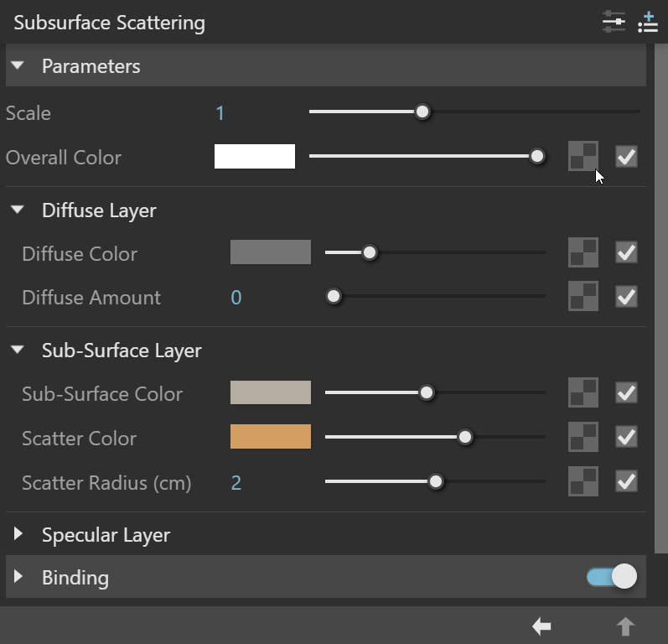Click the up arrow icon at bottom

pos(625,626)
